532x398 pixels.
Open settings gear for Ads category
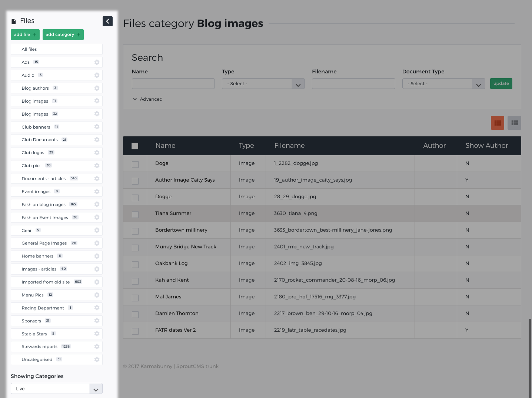coord(97,62)
